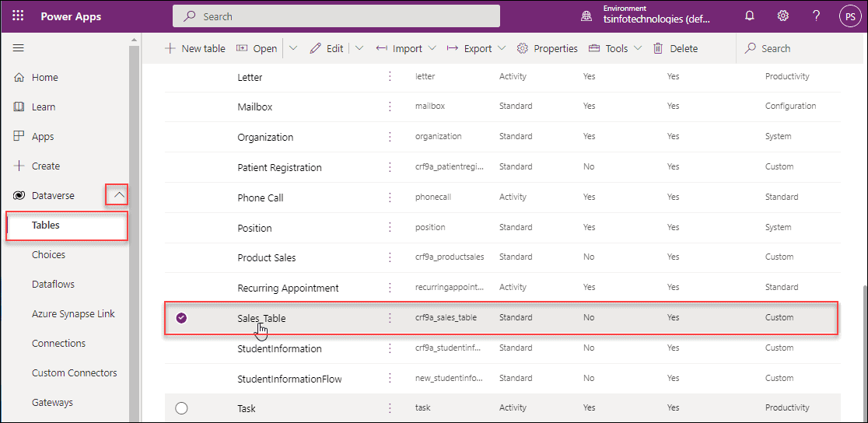Click the table list vertical scrollbar

coord(863,355)
